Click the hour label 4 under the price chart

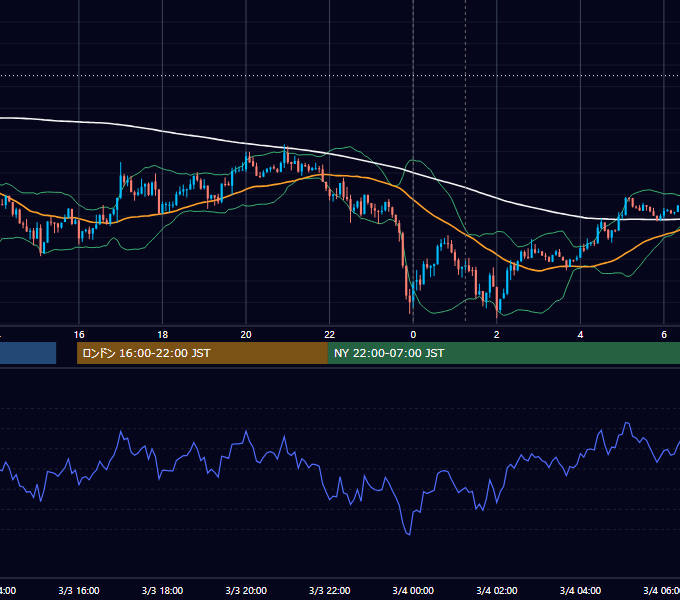coord(580,335)
